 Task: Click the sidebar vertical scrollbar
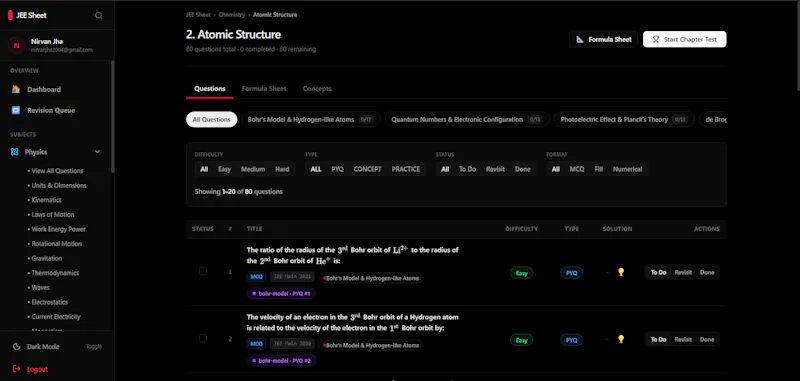[x=113, y=117]
